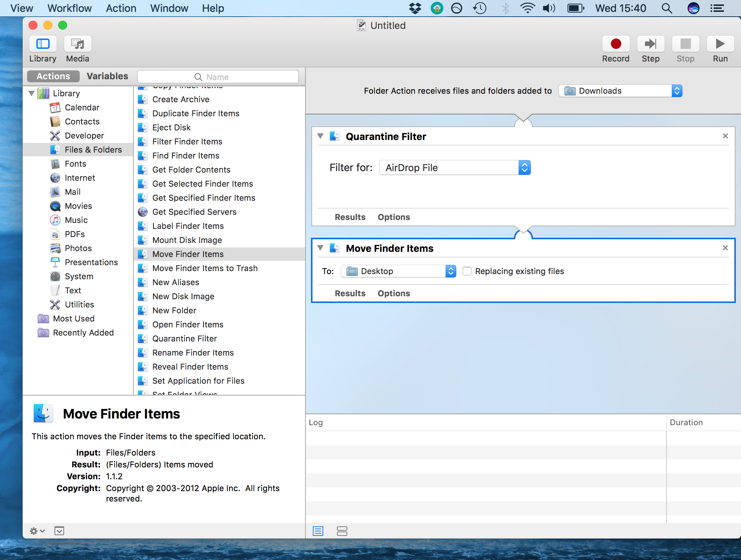Select the Fonts category
Image resolution: width=741 pixels, height=560 pixels.
click(75, 164)
